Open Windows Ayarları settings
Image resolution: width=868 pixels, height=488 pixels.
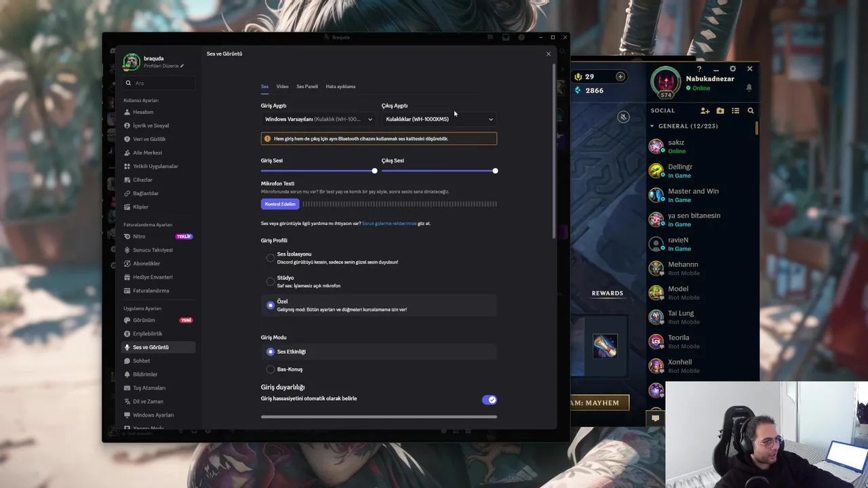pyautogui.click(x=158, y=415)
